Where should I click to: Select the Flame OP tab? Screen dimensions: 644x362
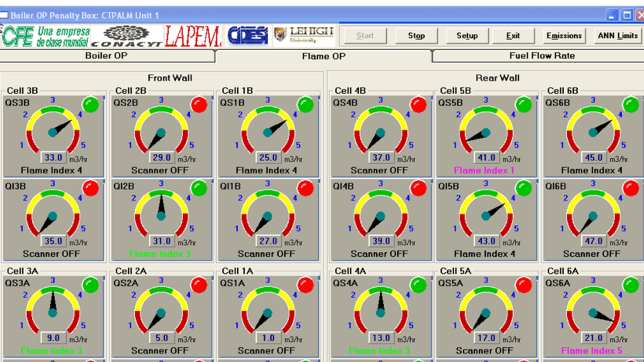click(324, 56)
